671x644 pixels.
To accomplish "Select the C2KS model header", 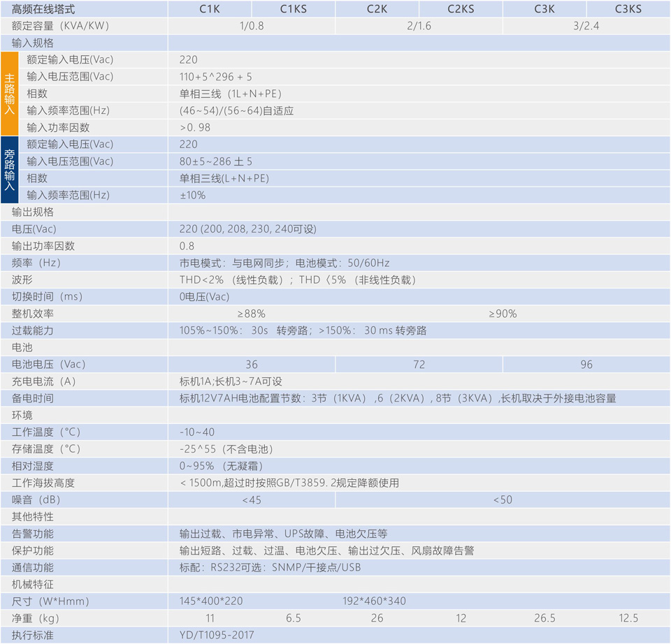I will (x=461, y=9).
